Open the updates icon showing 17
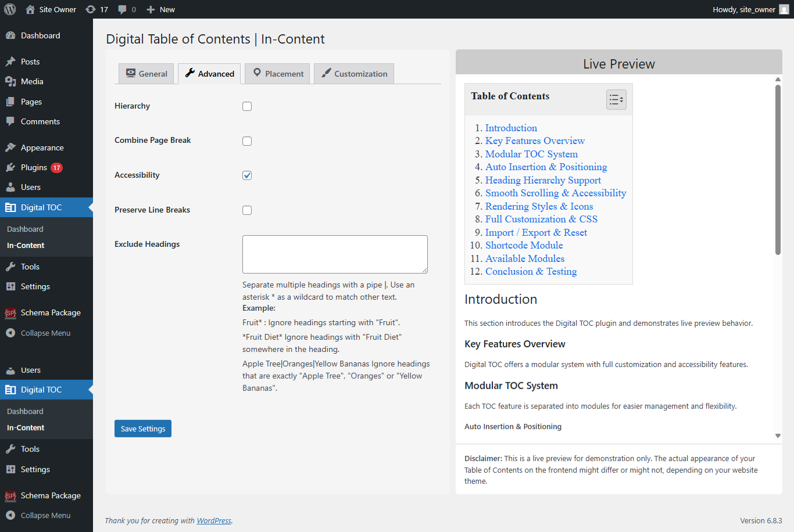 coord(91,9)
